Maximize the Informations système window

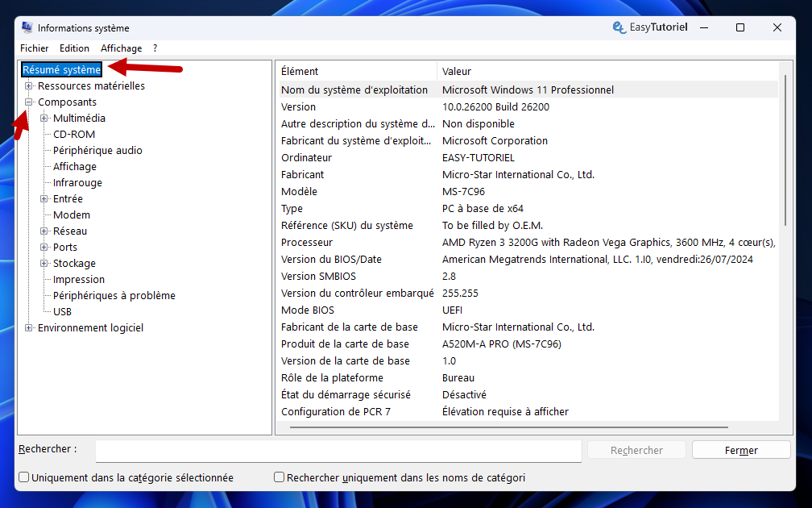(740, 27)
